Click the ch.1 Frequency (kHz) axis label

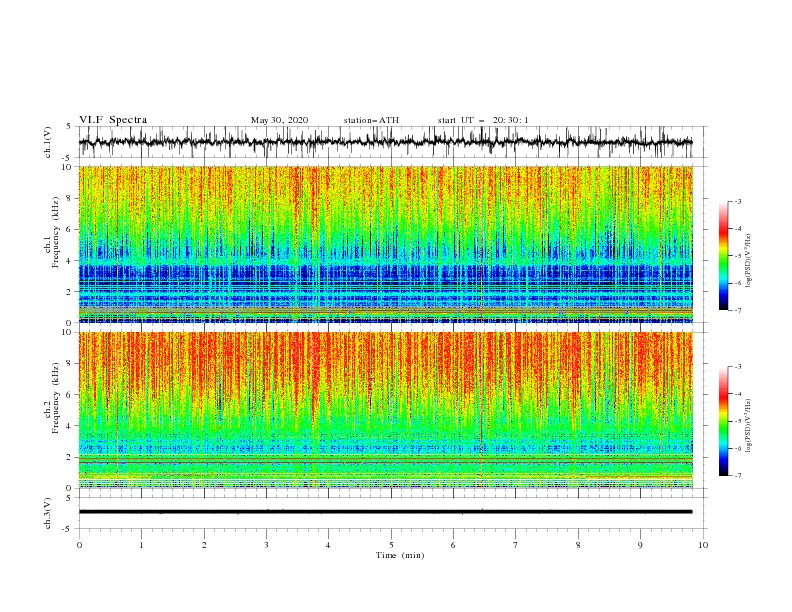click(x=52, y=232)
